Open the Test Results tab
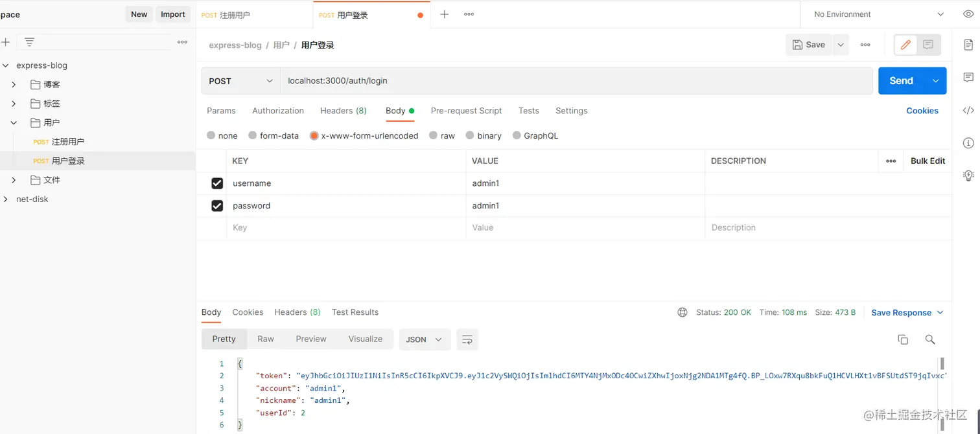The width and height of the screenshot is (980, 434). 355,312
